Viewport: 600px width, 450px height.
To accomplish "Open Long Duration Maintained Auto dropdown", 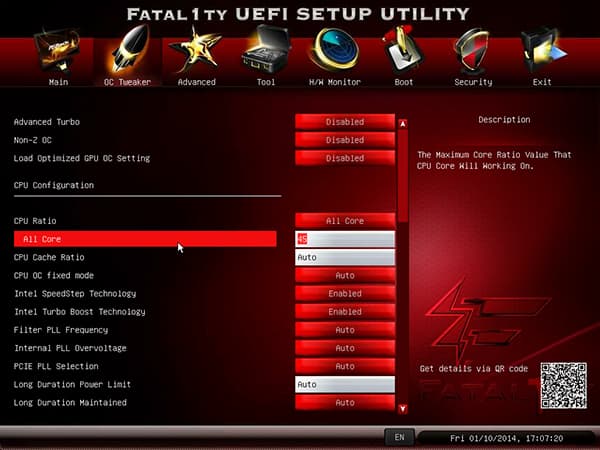I will coord(345,403).
